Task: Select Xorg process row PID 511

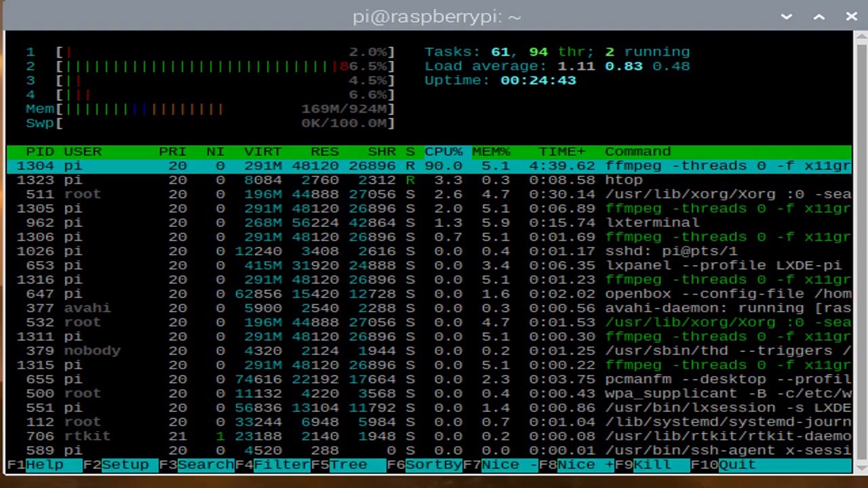Action: (x=429, y=195)
